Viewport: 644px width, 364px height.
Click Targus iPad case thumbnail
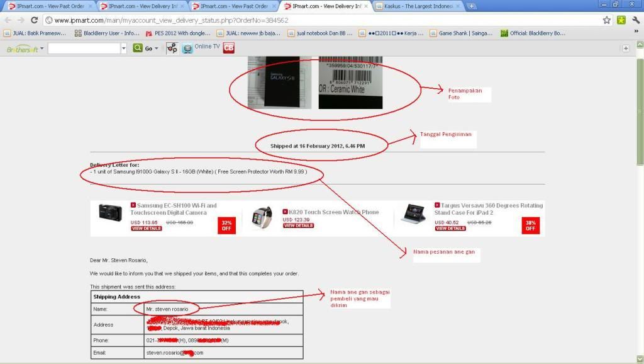(414, 213)
